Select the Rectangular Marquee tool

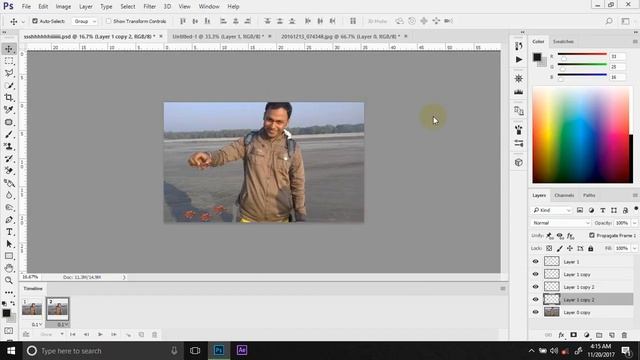click(9, 61)
